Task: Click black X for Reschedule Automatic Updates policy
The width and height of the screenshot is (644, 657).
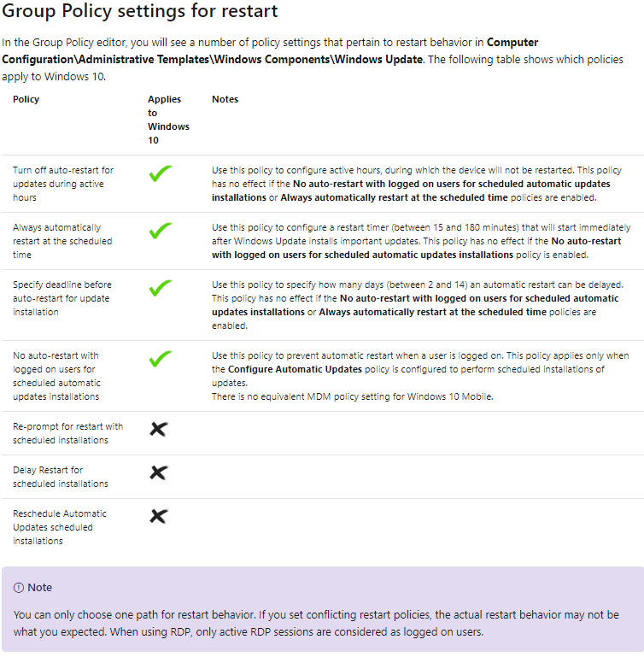Action: point(158,516)
